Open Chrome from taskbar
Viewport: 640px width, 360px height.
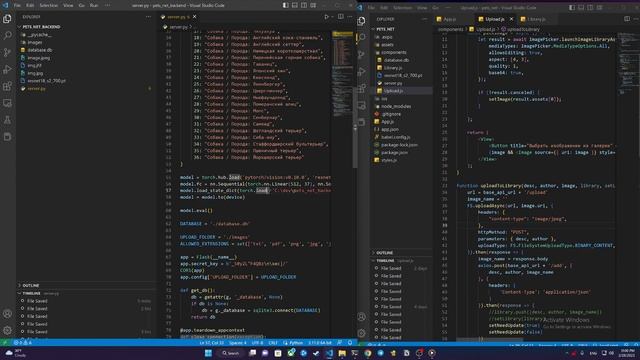click(368, 353)
